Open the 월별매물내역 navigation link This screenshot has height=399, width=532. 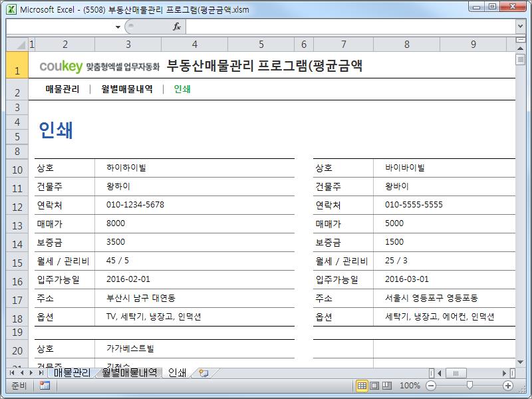tap(127, 89)
